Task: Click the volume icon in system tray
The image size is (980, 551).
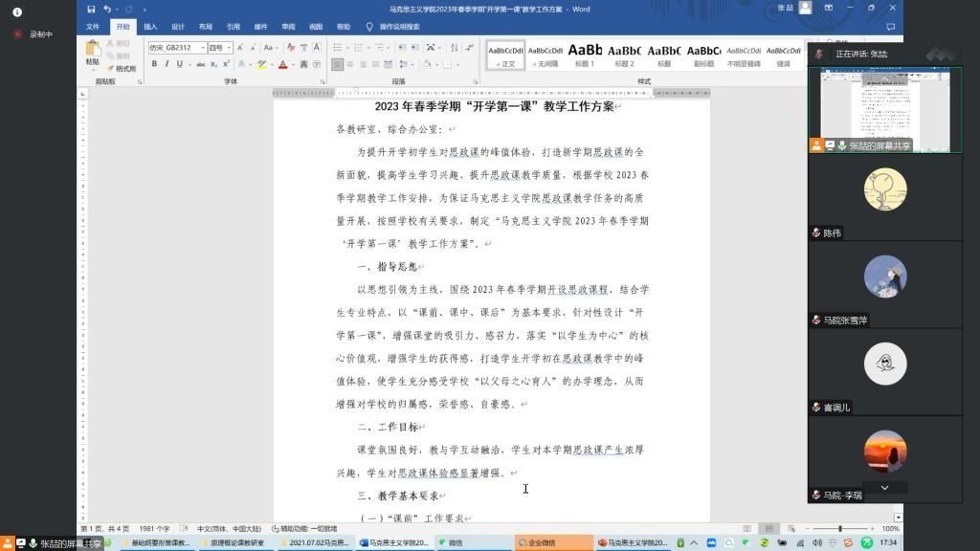Action: pyautogui.click(x=817, y=543)
